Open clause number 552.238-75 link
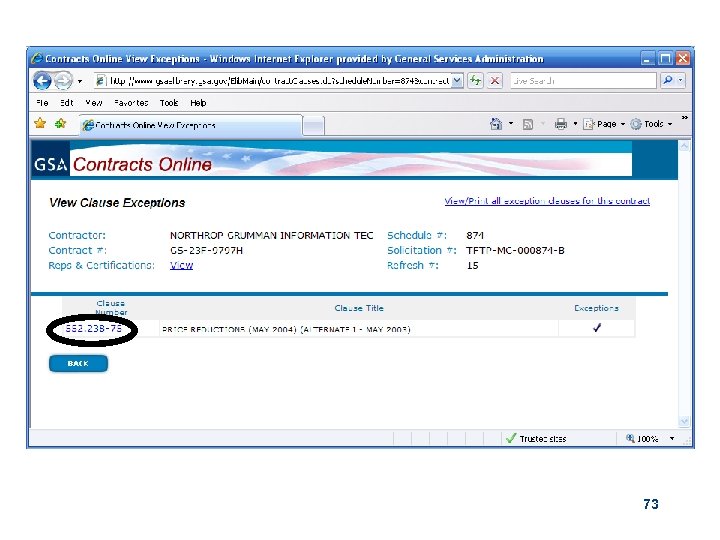720x540 pixels. click(93, 328)
